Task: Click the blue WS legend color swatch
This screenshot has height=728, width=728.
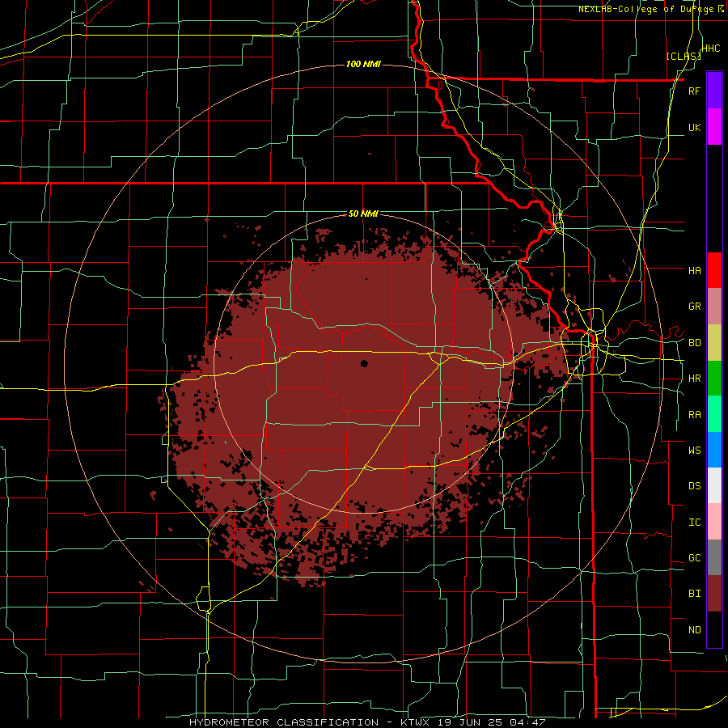Action: point(714,450)
